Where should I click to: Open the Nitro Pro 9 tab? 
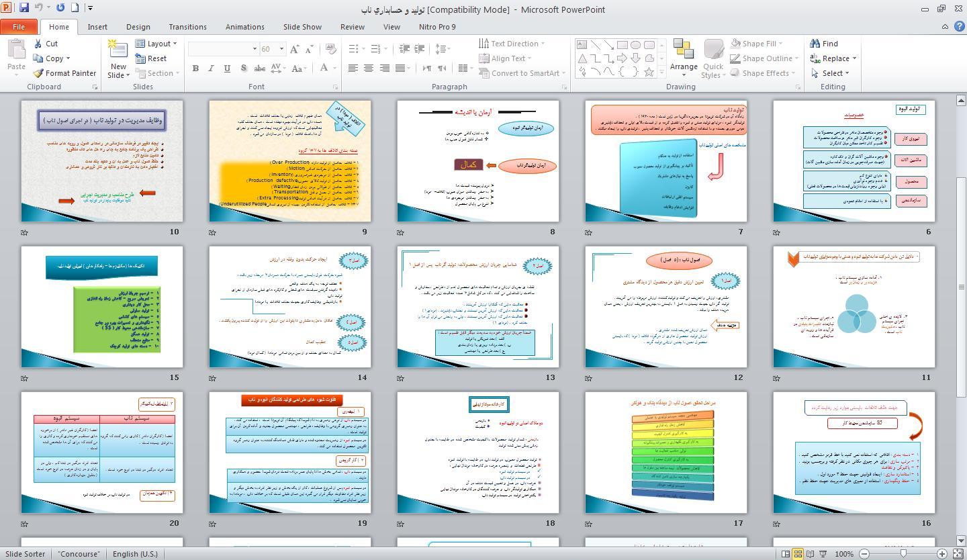pyautogui.click(x=436, y=27)
